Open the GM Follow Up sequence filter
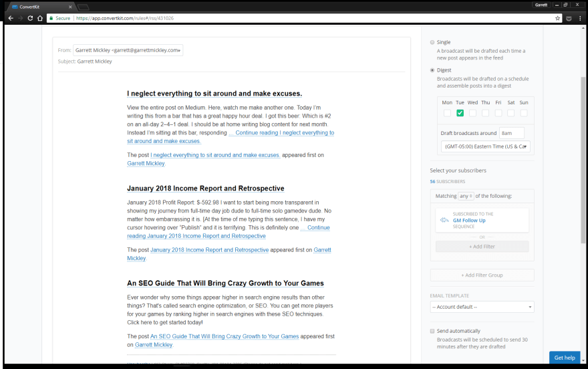The image size is (588, 369). point(482,220)
